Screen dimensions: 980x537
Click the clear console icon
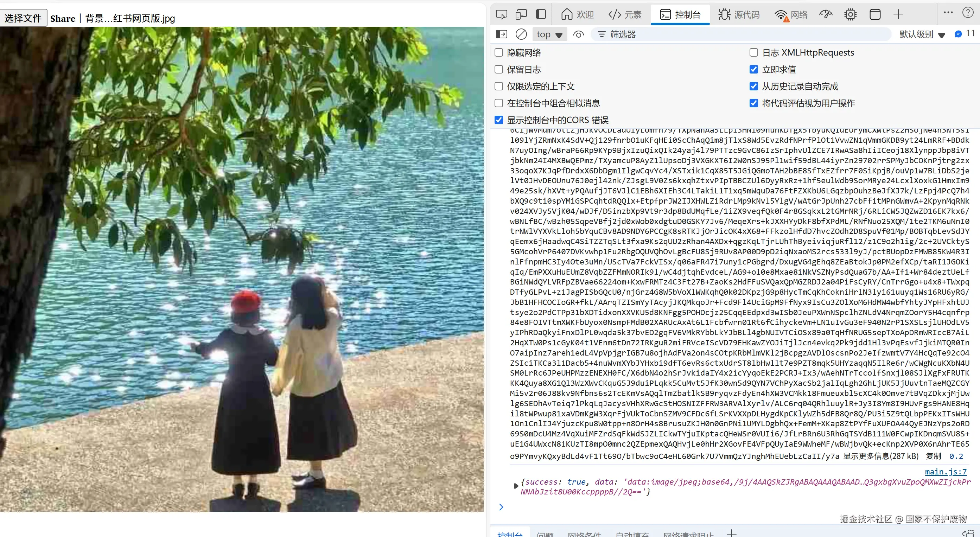coord(521,34)
